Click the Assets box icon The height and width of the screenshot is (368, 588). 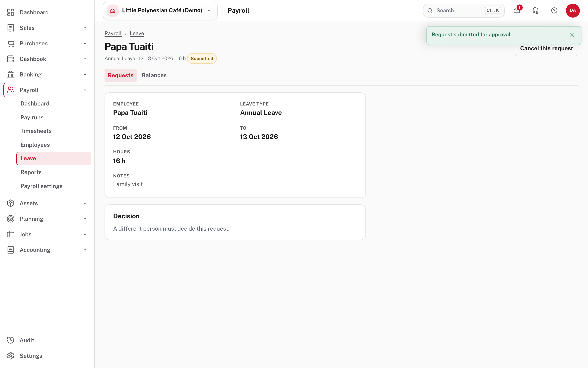(x=10, y=203)
